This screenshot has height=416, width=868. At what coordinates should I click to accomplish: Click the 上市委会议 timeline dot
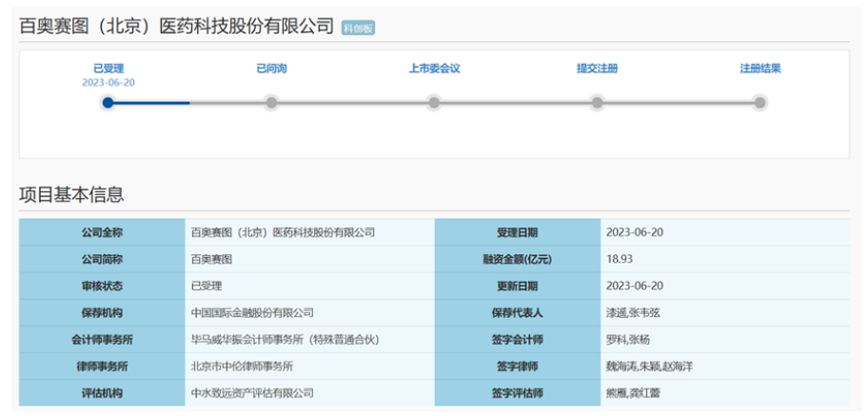434,103
